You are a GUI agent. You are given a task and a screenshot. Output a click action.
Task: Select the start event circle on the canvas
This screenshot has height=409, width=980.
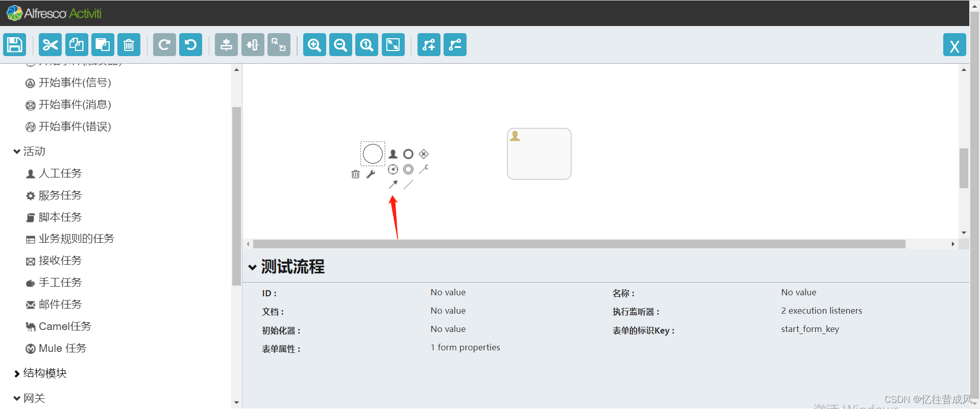[373, 154]
